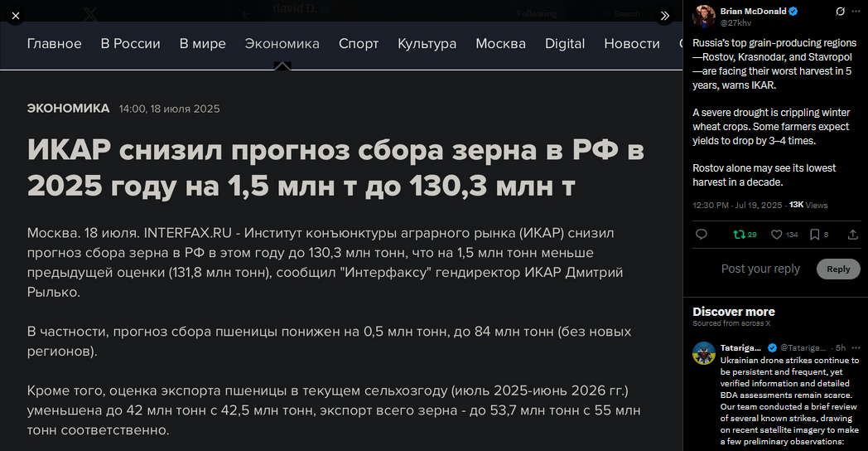This screenshot has width=868, height=451.
Task: Click the tweet paragraph about severe drought crippling wheat
Action: tap(771, 126)
